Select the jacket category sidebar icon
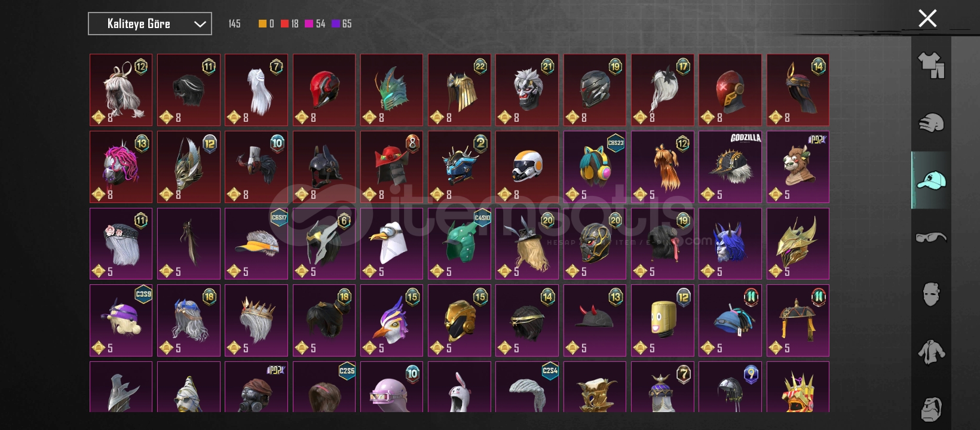Screen dimensions: 980x430 pyautogui.click(x=931, y=352)
